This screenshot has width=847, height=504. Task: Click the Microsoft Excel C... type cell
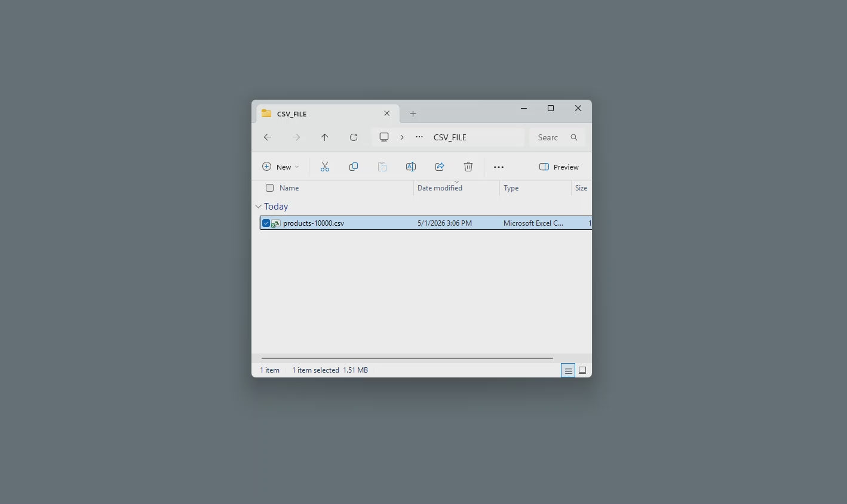(533, 223)
